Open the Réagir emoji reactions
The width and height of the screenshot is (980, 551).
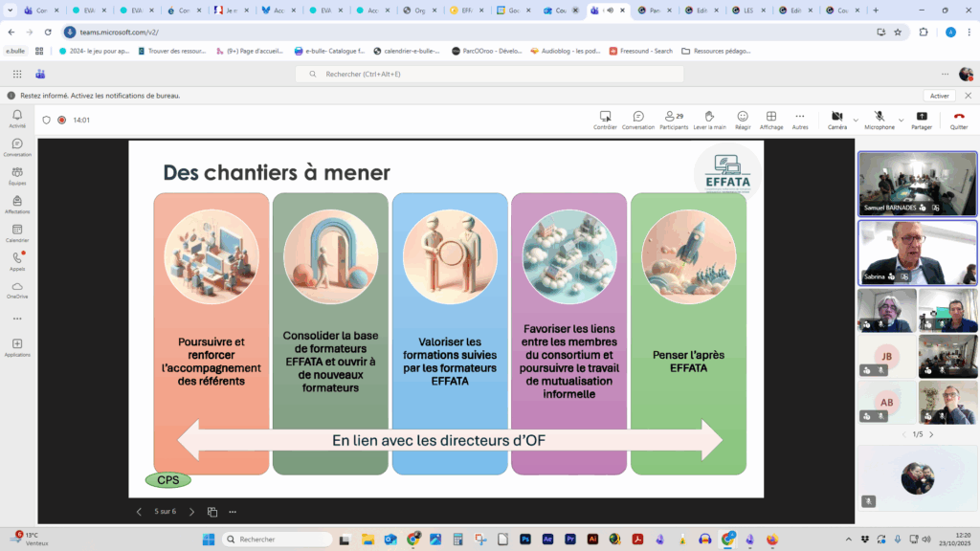click(x=742, y=117)
